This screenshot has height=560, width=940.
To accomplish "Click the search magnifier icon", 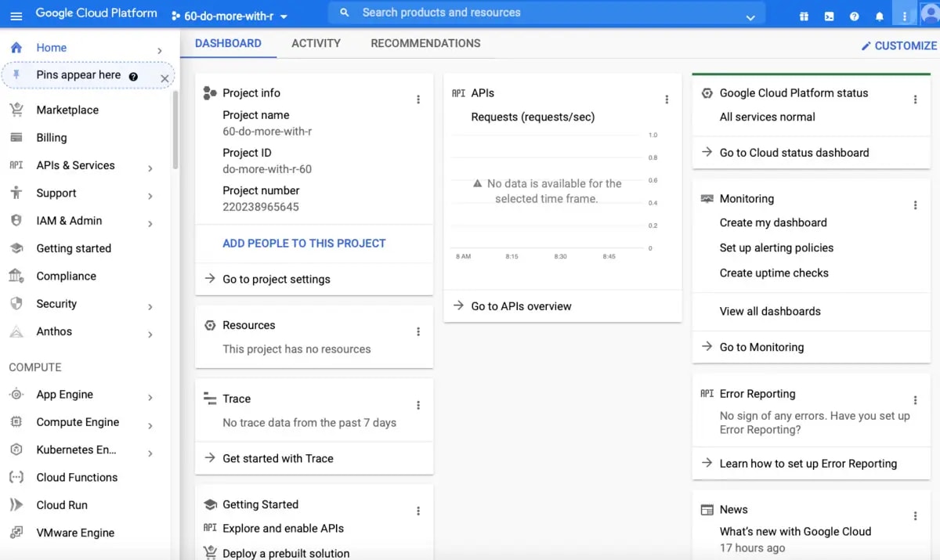I will click(x=345, y=13).
